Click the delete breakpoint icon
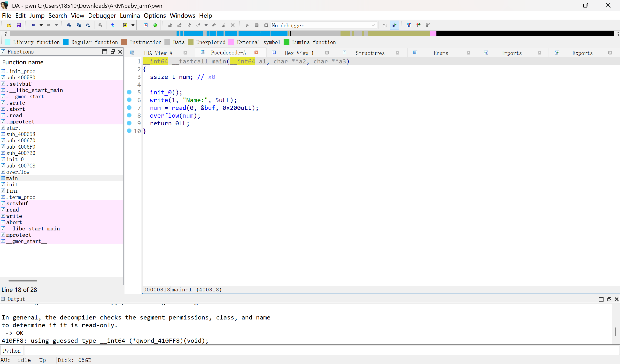This screenshot has width=620, height=364. 428,25
